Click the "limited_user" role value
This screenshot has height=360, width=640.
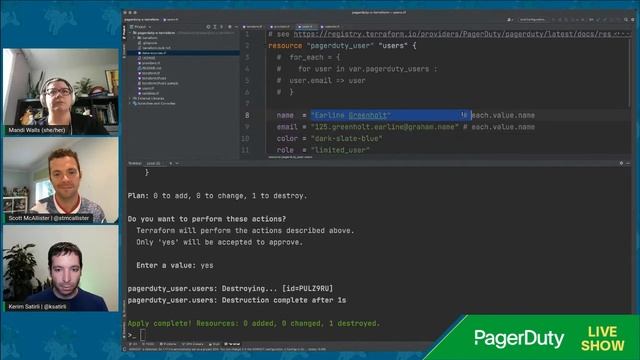pyautogui.click(x=340, y=150)
